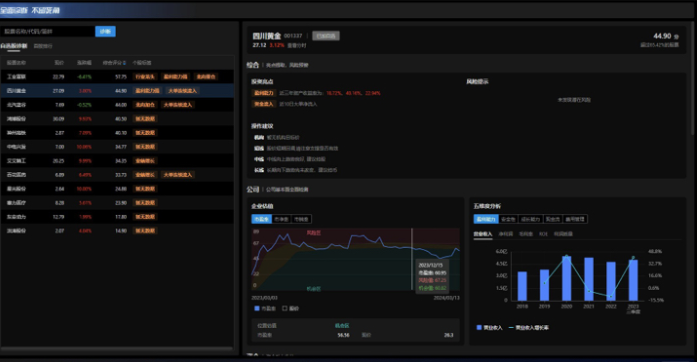Select the last five-dimension tab after 现金流
Viewport: 697px width, 362px height.
point(575,219)
